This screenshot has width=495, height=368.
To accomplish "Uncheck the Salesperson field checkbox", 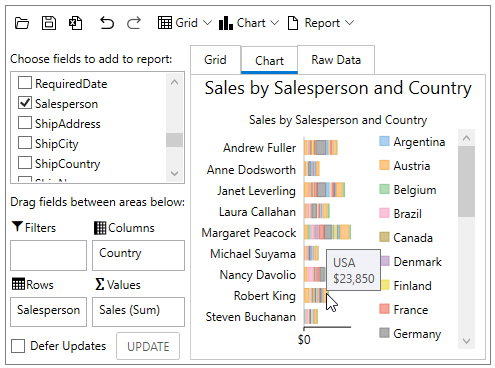I will point(25,103).
